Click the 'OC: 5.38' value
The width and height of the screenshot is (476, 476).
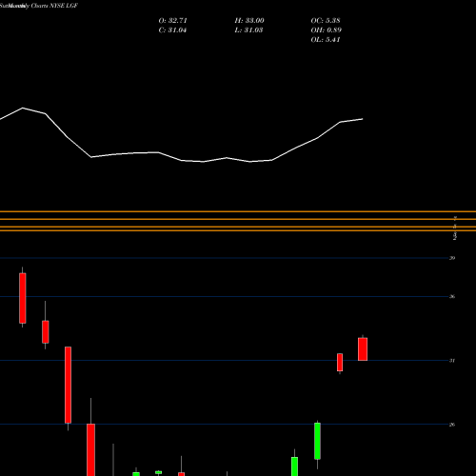[x=326, y=21]
